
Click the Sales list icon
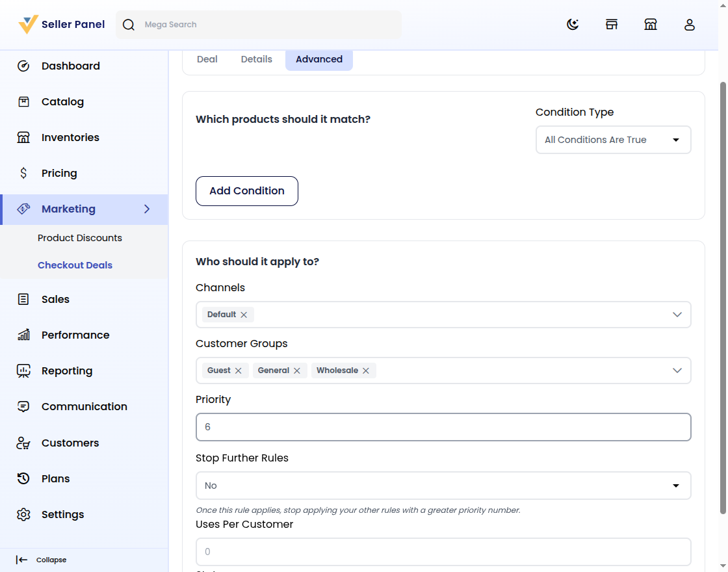point(23,300)
